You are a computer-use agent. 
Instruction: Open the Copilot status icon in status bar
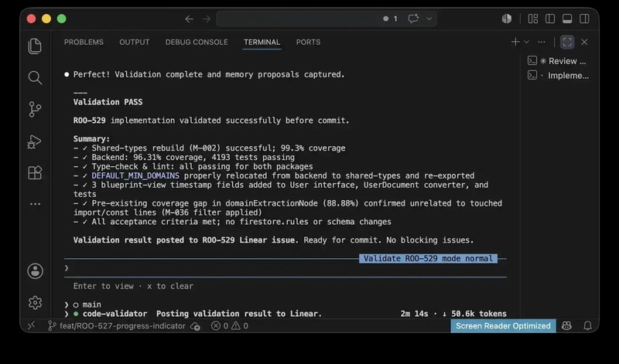tap(566, 326)
